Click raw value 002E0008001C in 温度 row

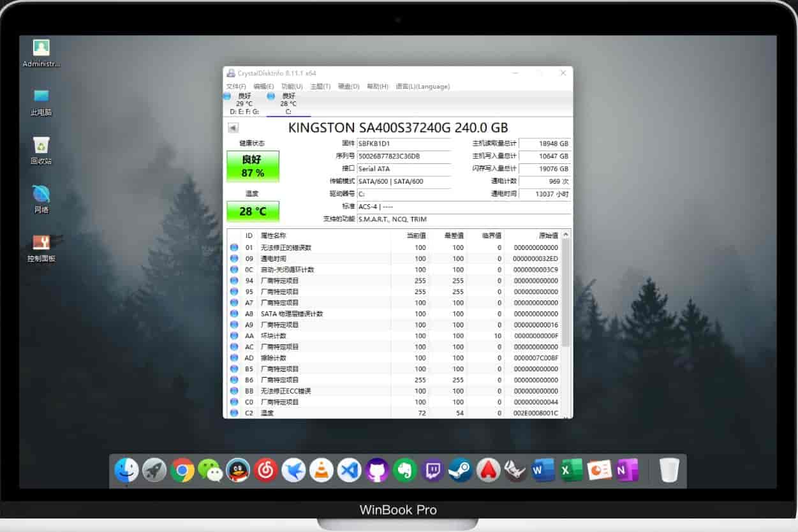[x=535, y=413]
